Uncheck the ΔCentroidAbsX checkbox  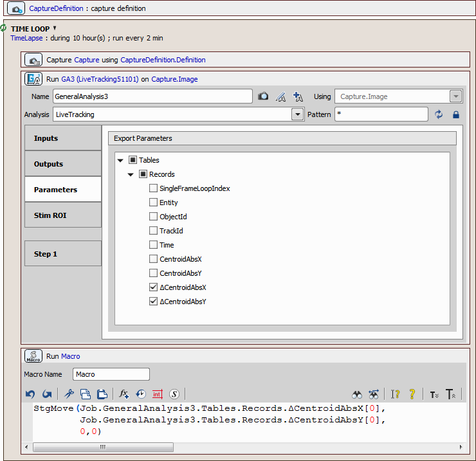153,287
